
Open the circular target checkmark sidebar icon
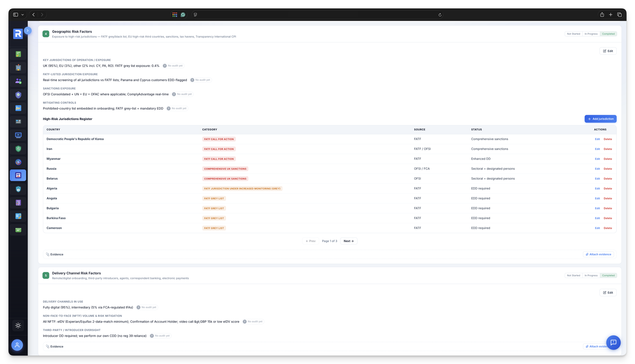[x=18, y=162]
